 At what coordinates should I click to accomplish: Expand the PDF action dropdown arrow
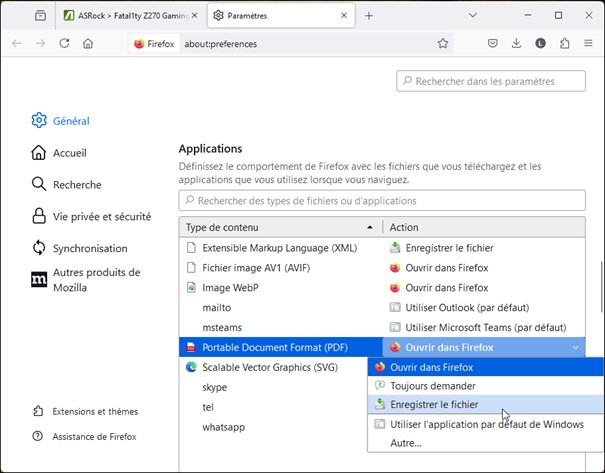[x=575, y=348]
